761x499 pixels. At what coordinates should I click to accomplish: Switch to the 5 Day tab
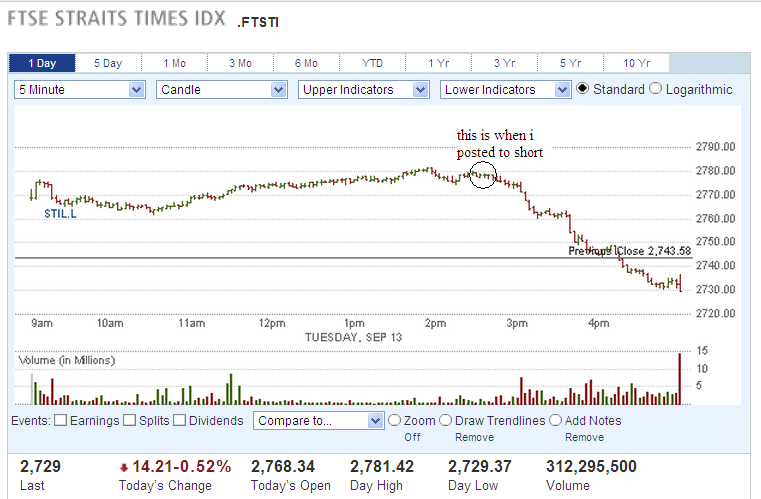coord(108,63)
